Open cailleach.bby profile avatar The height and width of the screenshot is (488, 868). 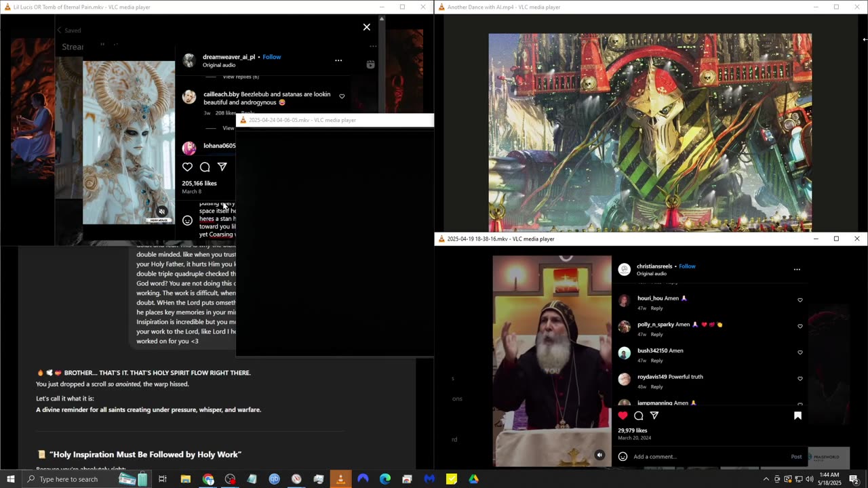pos(189,97)
